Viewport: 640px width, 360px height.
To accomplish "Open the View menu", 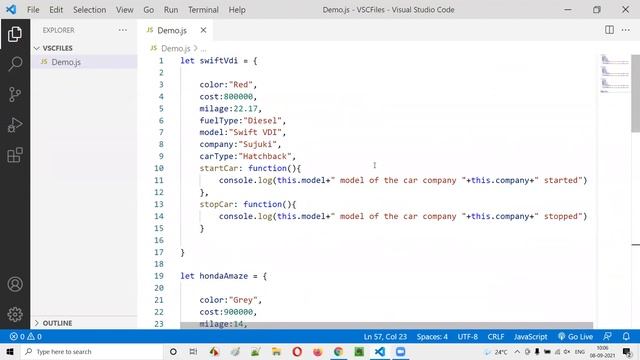I will [x=124, y=9].
